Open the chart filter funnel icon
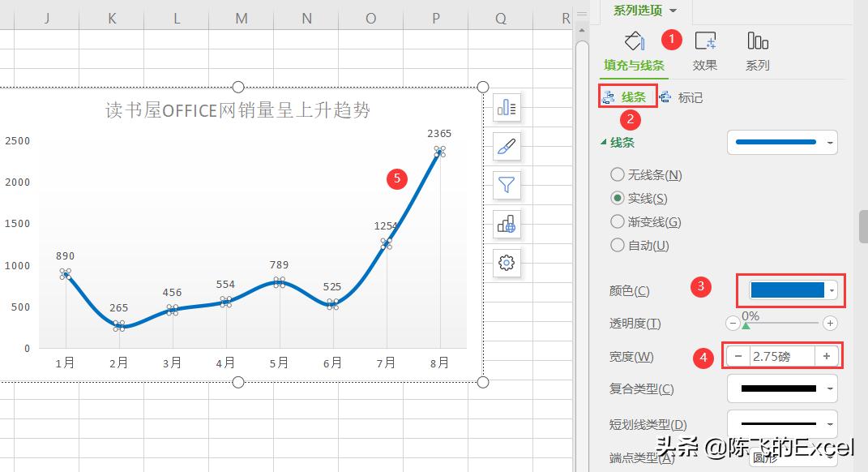This screenshot has height=472, width=868. tap(506, 185)
